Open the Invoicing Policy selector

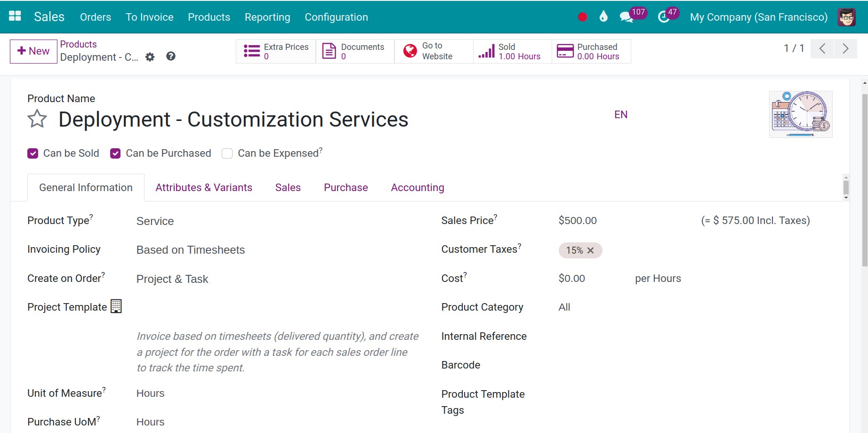pyautogui.click(x=190, y=249)
